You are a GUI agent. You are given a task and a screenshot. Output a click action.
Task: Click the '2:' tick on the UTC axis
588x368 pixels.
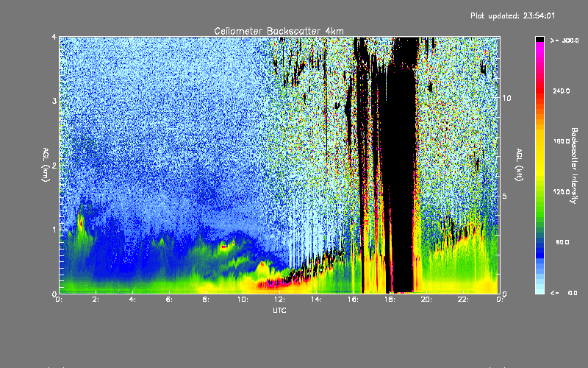tap(96, 300)
